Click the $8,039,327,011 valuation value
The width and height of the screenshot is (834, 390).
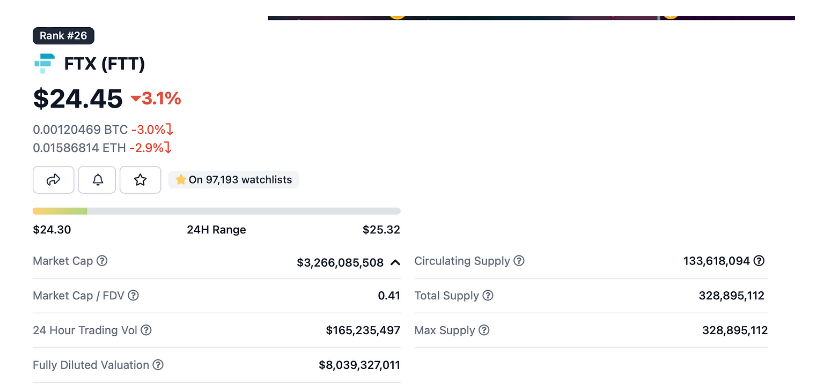coord(360,365)
